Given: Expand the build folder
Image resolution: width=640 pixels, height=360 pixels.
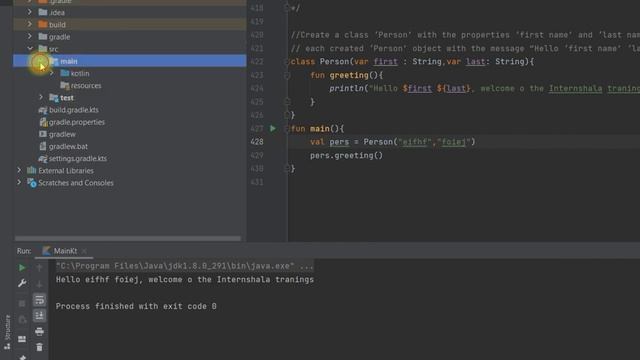Looking at the screenshot, I should click(x=29, y=24).
